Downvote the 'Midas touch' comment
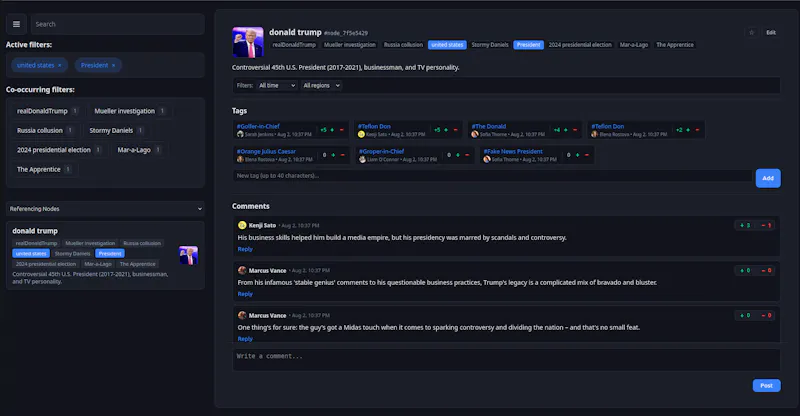The image size is (800, 416). [766, 315]
